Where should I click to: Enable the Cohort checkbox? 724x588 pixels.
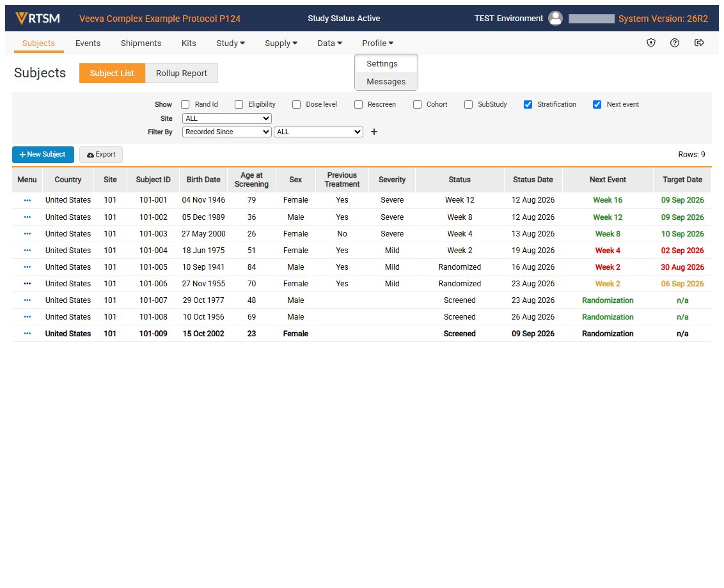418,105
